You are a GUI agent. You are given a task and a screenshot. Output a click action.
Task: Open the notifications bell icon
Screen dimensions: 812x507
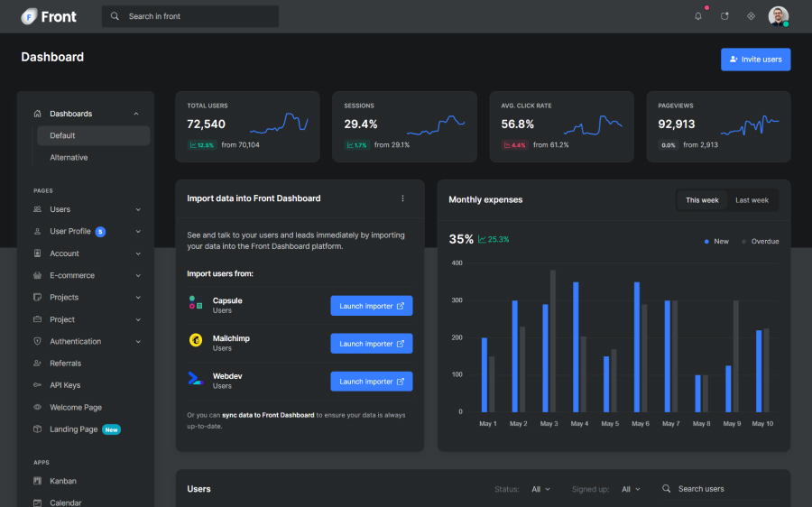(697, 16)
